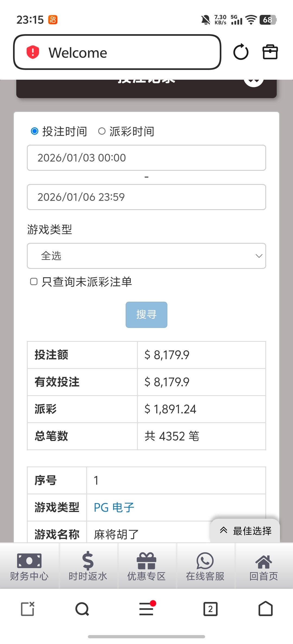The width and height of the screenshot is (293, 644).
Task: Contact 在线客服 support
Action: pyautogui.click(x=205, y=566)
